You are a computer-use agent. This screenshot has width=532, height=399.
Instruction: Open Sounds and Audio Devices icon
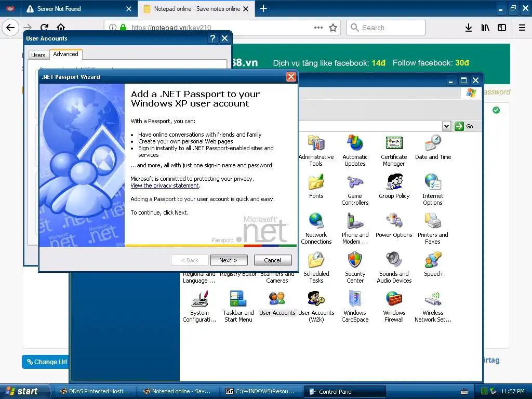394,268
